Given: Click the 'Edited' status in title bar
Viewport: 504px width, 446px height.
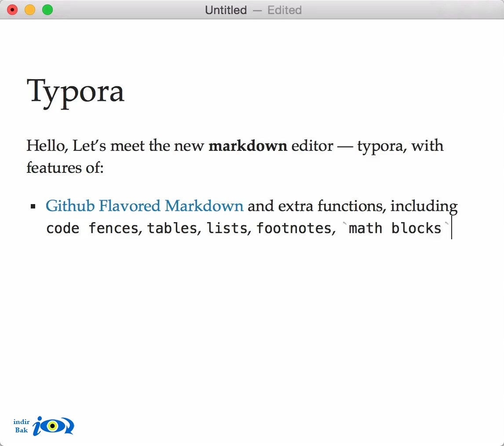Looking at the screenshot, I should 285,10.
